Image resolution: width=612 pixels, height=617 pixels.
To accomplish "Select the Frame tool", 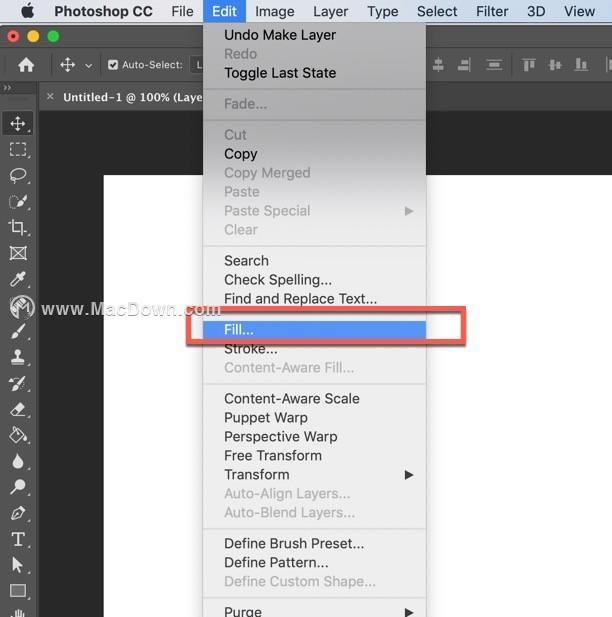I will pyautogui.click(x=18, y=253).
